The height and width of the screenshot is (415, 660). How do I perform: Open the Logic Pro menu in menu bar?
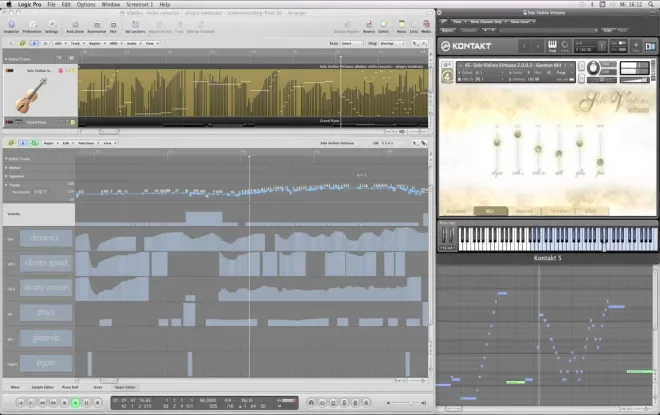29,5
